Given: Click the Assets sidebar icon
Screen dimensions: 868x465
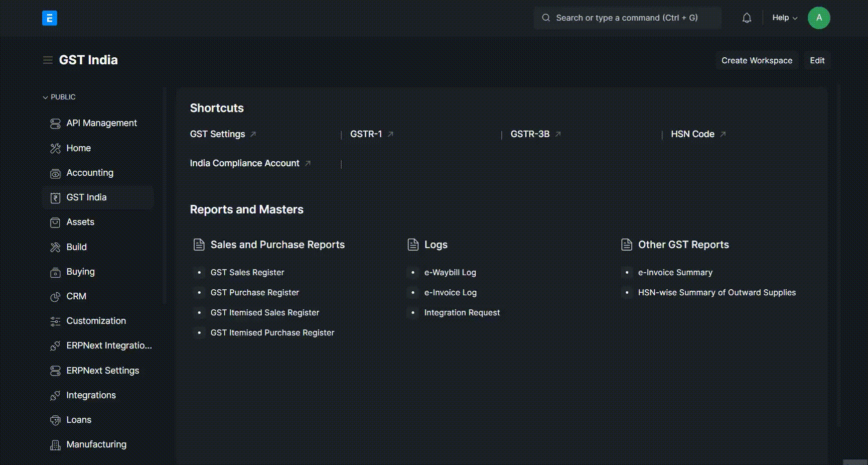Looking at the screenshot, I should (55, 222).
